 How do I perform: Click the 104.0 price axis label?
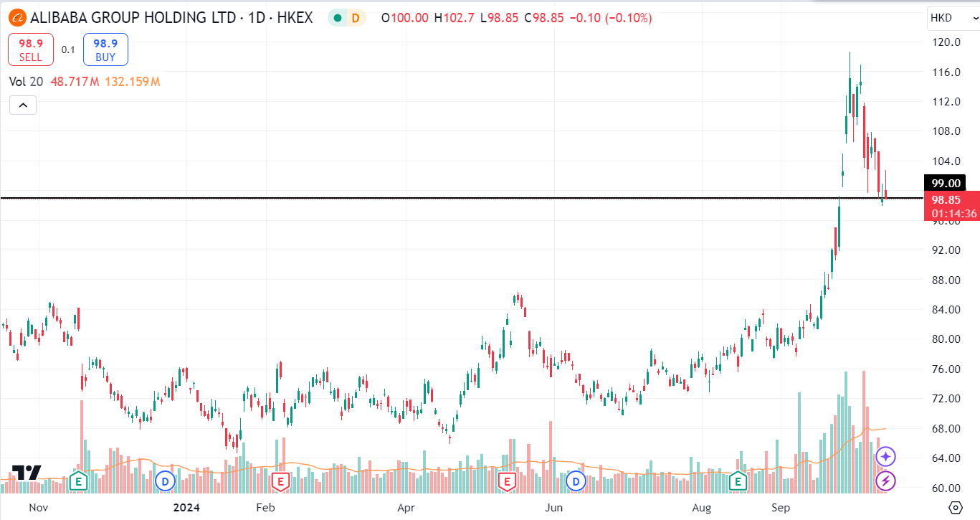coord(947,161)
